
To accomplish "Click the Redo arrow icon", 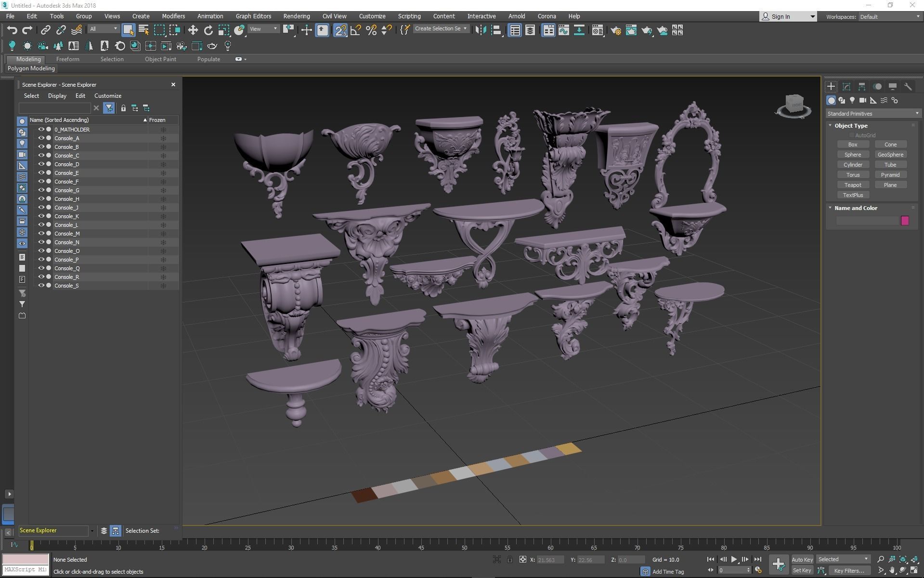I will click(27, 30).
